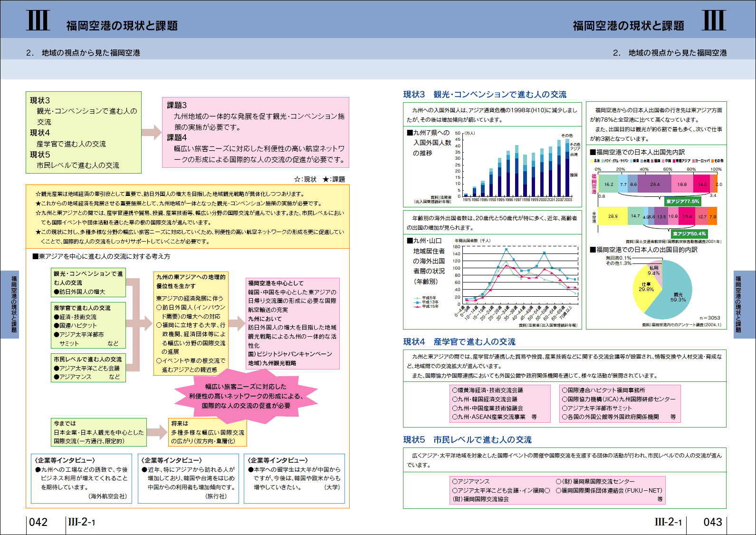Screen dimensions: 756x535
Task: Click list item ○九州・中国産業技術協議会
Action: 488,408
